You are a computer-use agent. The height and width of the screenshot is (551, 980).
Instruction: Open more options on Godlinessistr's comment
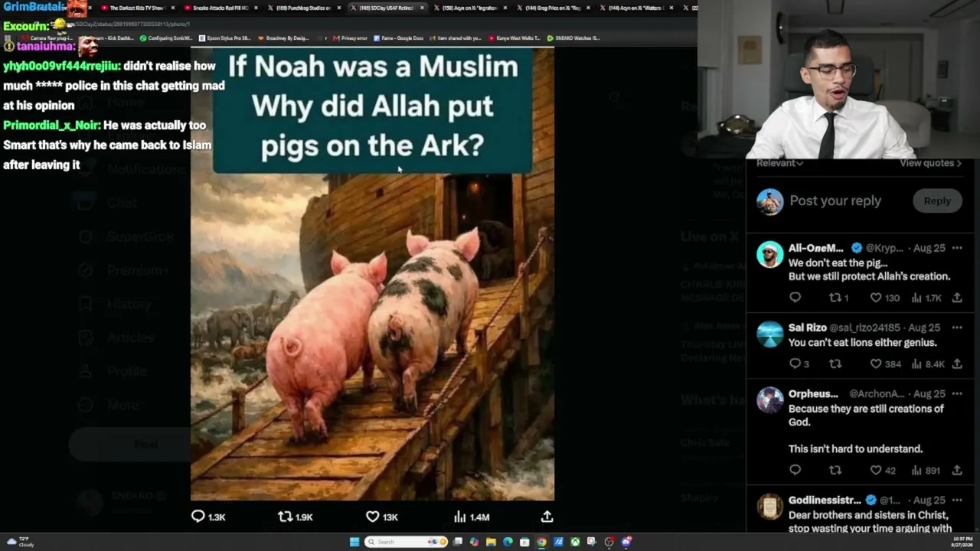(957, 500)
